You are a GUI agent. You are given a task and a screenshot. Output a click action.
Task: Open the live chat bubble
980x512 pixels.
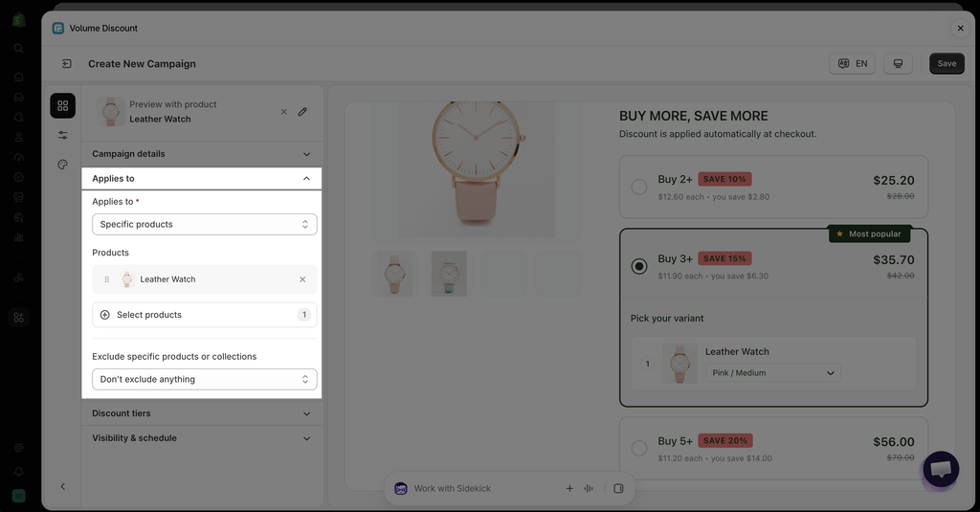(x=941, y=469)
